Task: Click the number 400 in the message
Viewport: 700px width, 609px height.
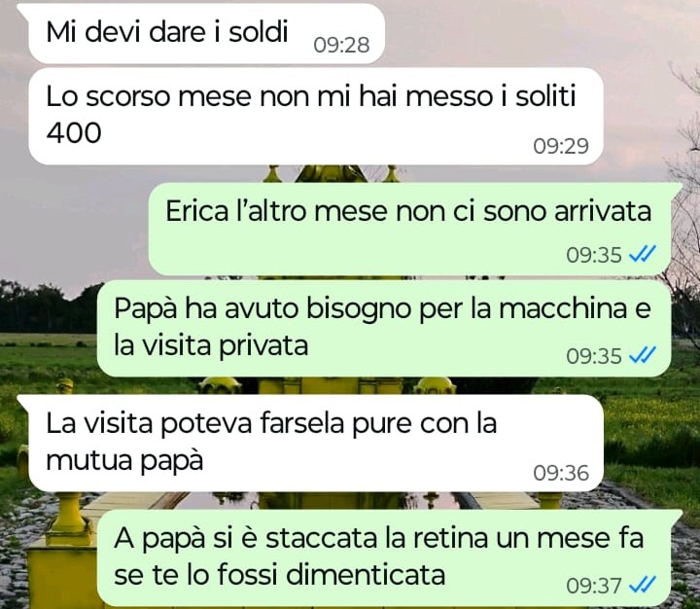Action: [74, 132]
